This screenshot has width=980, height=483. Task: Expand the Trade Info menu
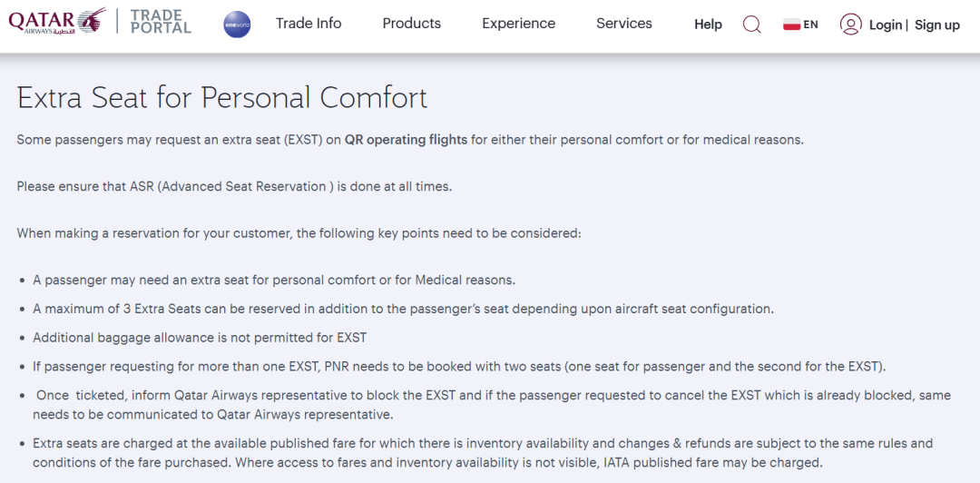309,24
